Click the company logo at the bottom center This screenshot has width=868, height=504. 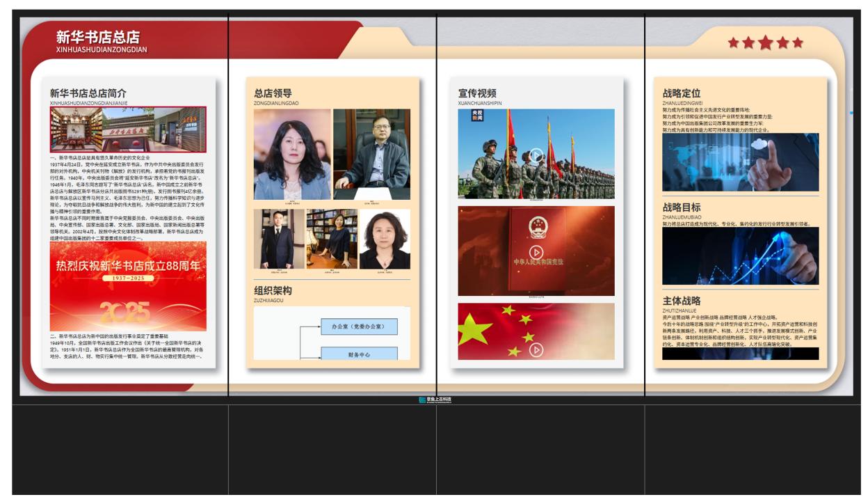tap(435, 400)
